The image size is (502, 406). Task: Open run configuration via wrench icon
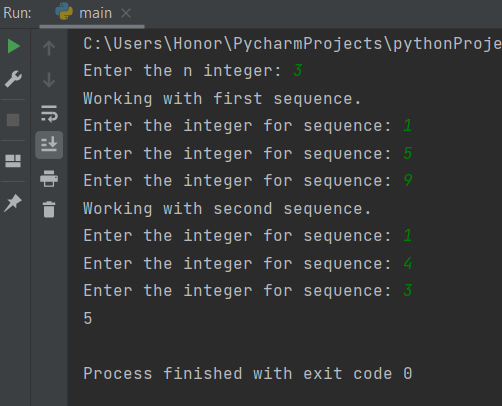(13, 79)
